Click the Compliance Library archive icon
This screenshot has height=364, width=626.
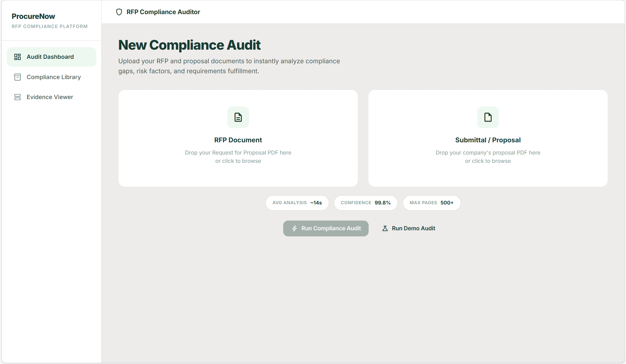(17, 77)
